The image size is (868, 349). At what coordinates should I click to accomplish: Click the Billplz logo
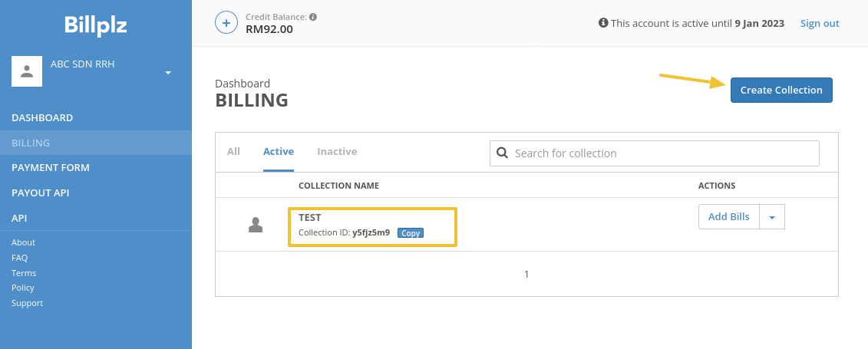[x=96, y=25]
